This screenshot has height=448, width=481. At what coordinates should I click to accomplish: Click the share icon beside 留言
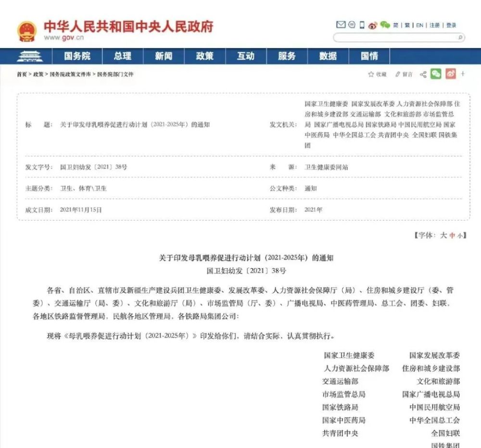(x=423, y=74)
